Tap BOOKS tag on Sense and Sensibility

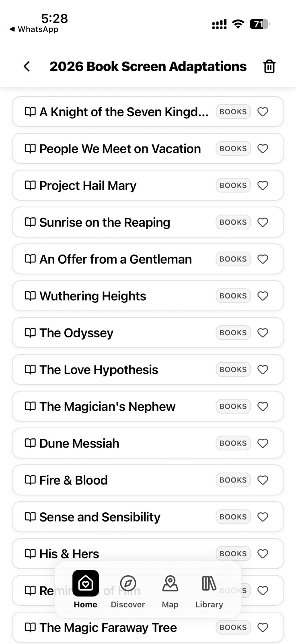point(233,517)
